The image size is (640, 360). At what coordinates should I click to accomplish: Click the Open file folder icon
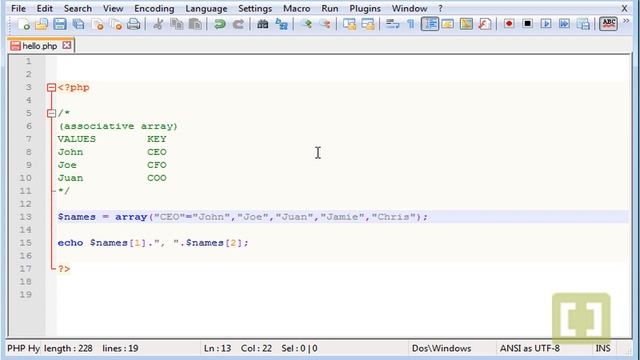pos(41,24)
